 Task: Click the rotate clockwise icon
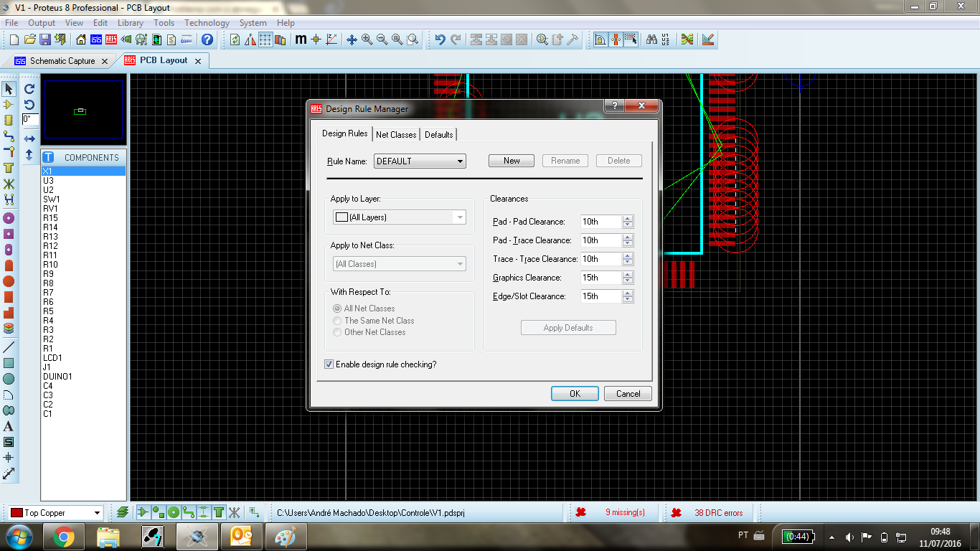(x=29, y=89)
